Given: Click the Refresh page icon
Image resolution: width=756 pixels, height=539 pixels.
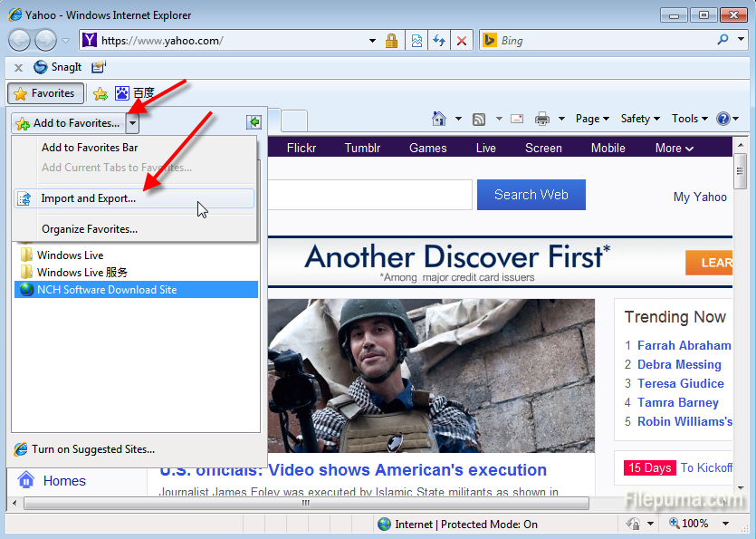Looking at the screenshot, I should pos(439,41).
